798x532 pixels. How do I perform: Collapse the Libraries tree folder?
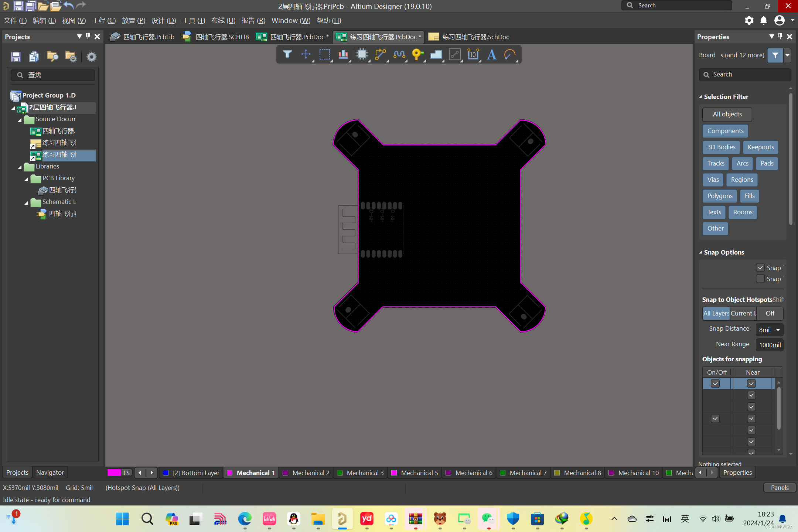pyautogui.click(x=20, y=167)
